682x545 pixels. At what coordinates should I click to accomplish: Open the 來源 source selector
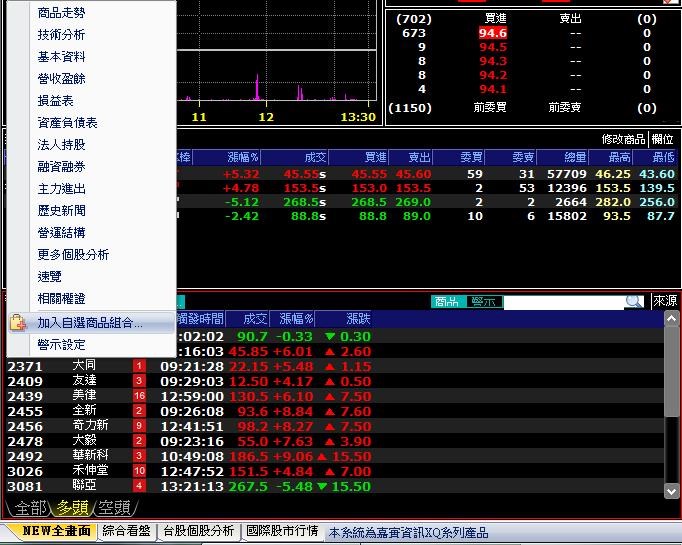tap(665, 301)
